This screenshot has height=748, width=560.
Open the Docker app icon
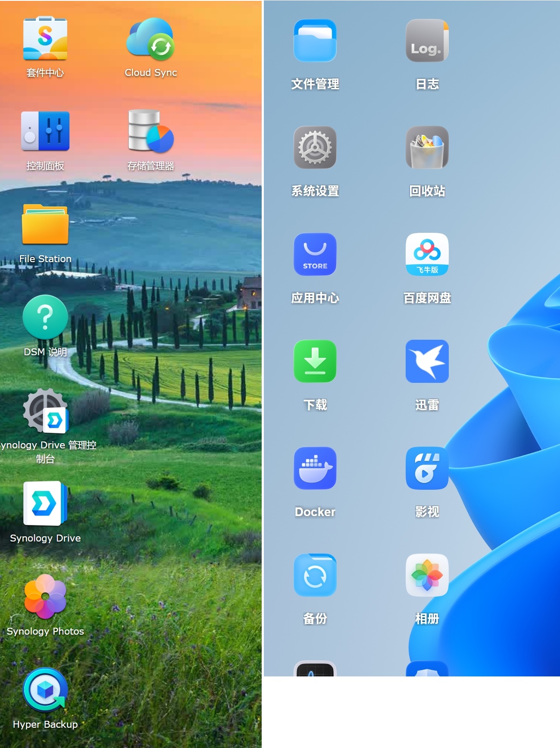pos(315,468)
